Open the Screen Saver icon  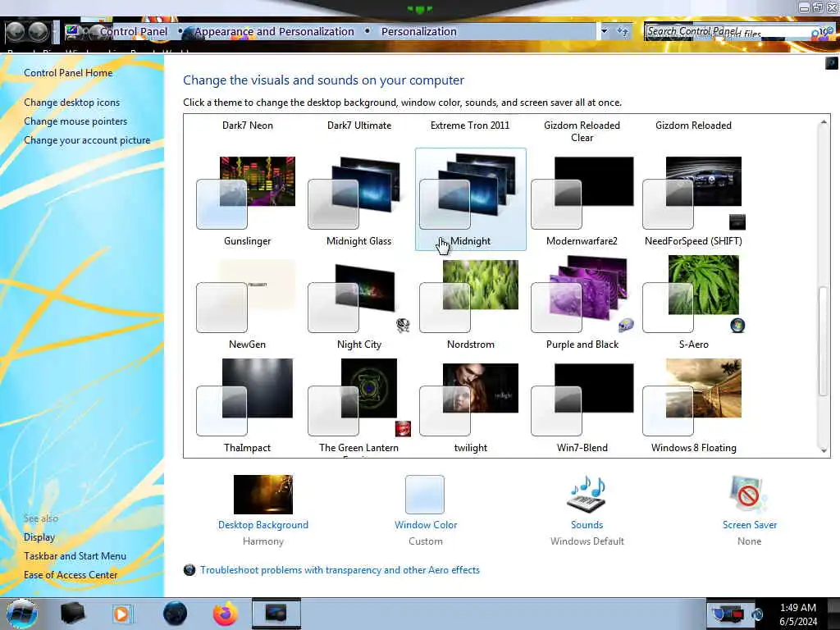(749, 495)
